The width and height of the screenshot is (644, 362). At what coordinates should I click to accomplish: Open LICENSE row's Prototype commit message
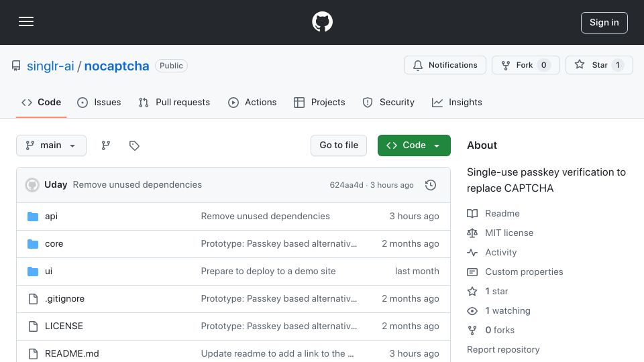click(279, 326)
